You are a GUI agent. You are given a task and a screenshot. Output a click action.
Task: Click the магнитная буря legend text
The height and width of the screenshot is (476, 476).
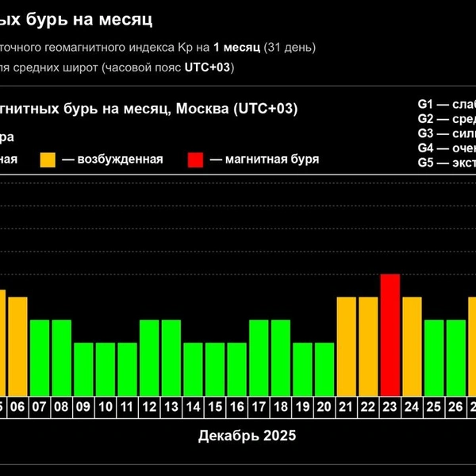(272, 159)
